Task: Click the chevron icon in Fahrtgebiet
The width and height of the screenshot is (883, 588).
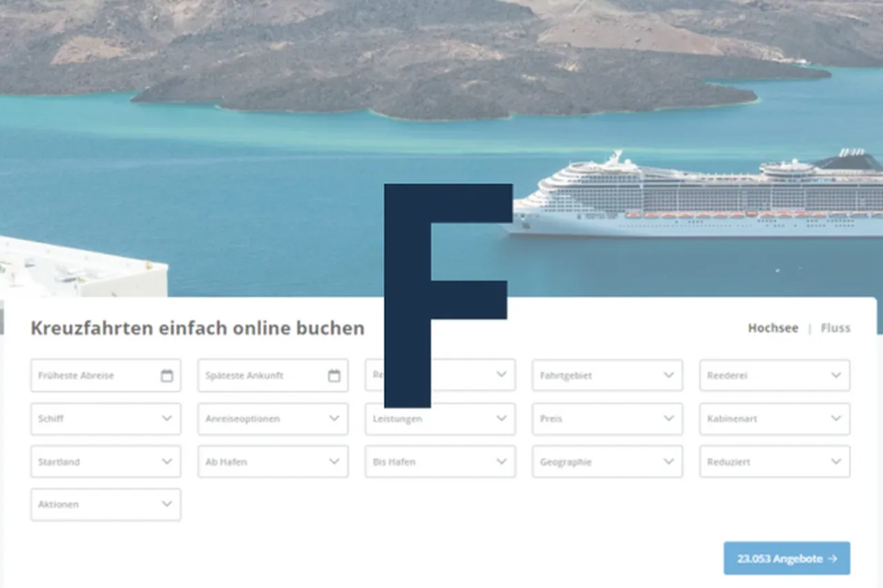Action: [668, 375]
